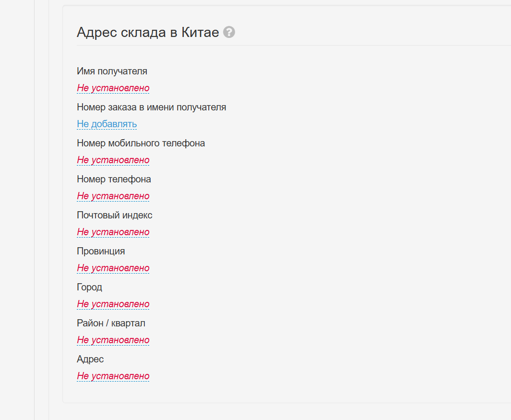Screen dimensions: 511x420
Task: Open the Не добавлять order number option
Action: click(107, 124)
